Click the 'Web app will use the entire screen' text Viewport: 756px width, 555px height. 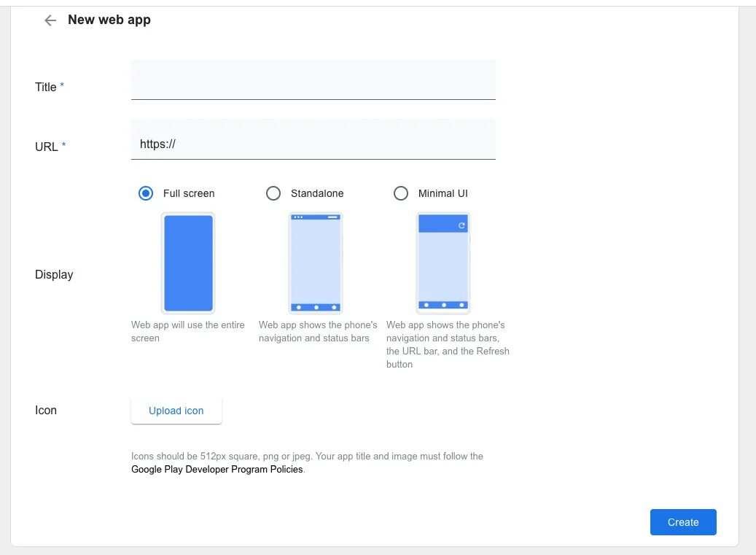[188, 331]
